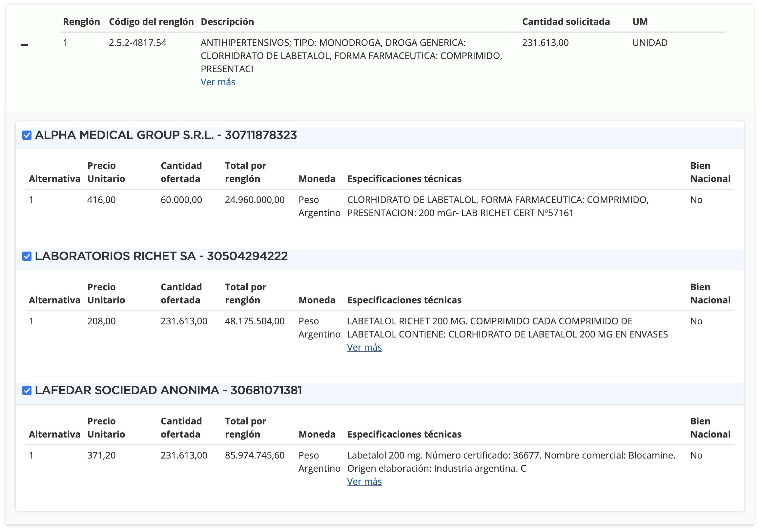Click the Código del renglón column header
Screen dimensions: 761x532
tap(151, 22)
